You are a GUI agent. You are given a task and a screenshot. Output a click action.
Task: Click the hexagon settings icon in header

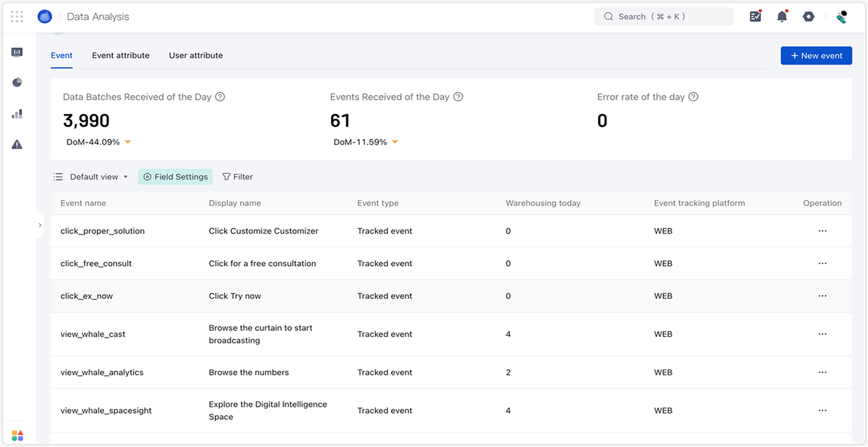pyautogui.click(x=808, y=17)
